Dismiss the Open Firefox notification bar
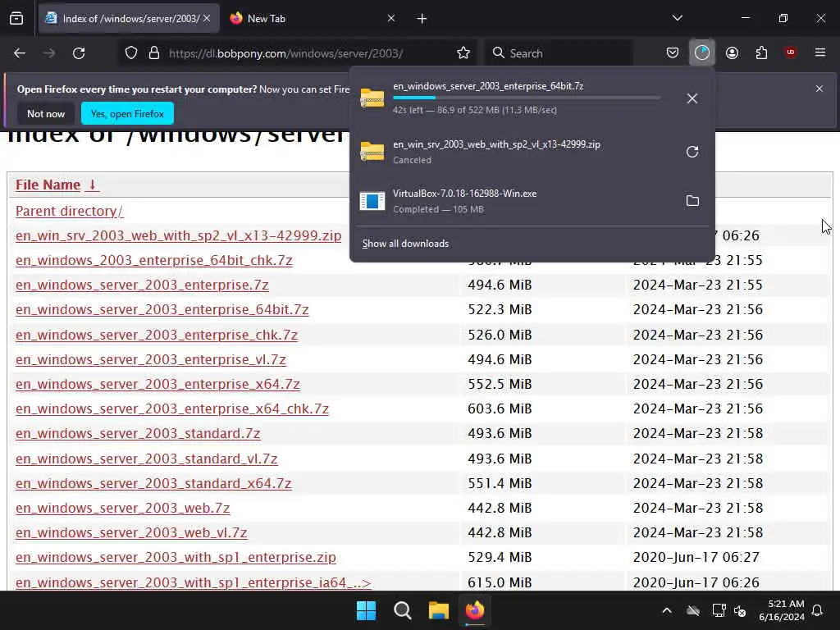840x630 pixels. [819, 89]
